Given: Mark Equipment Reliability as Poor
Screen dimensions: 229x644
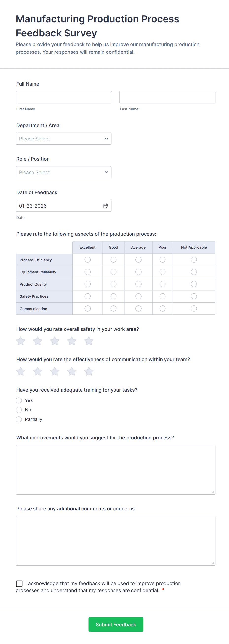Looking at the screenshot, I should click(x=162, y=272).
